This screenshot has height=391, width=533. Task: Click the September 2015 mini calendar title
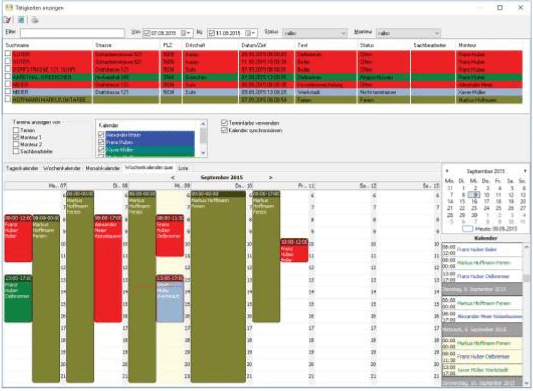[x=485, y=171]
